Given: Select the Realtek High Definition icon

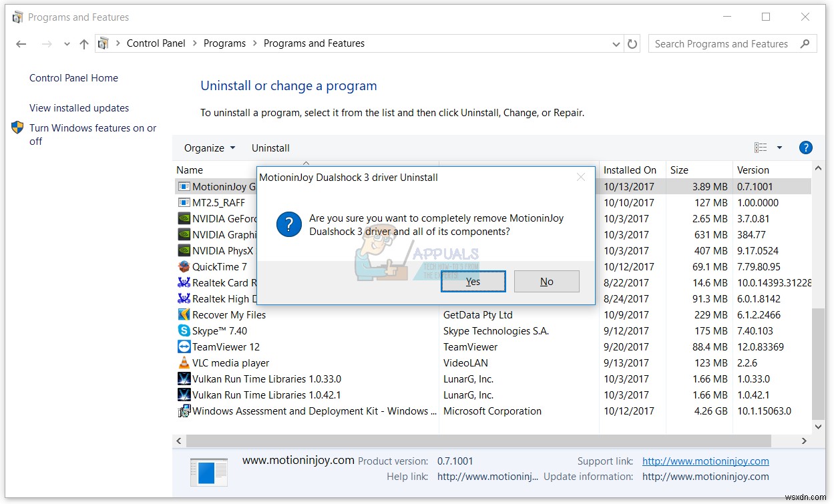Looking at the screenshot, I should (x=184, y=299).
